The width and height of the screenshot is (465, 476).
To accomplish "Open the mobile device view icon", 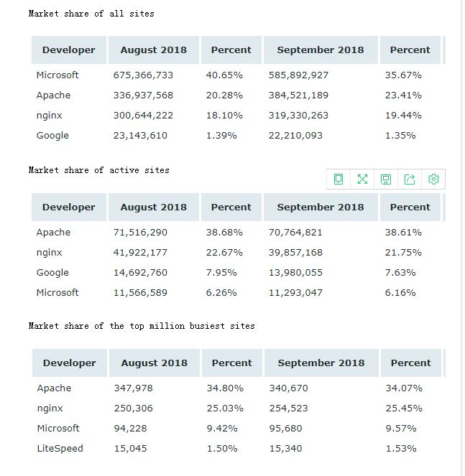I will [x=339, y=179].
